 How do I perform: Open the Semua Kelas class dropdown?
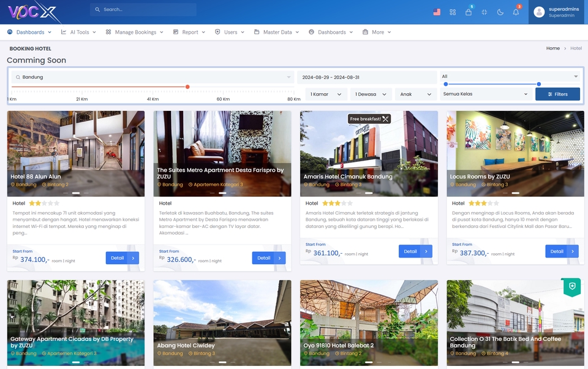coord(485,94)
